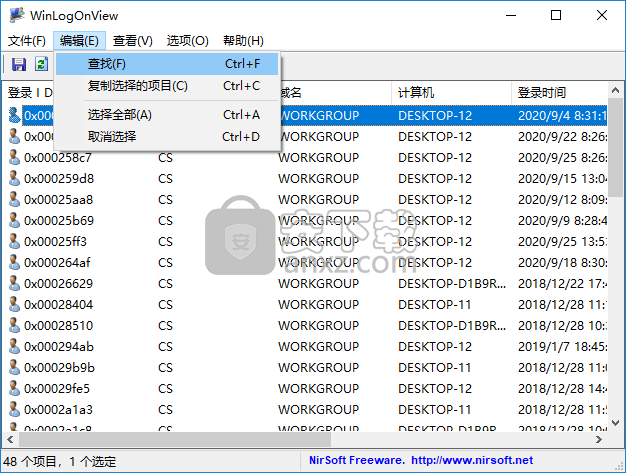This screenshot has width=626, height=473.
Task: Click the WinLogOnView app icon in the title bar
Action: (x=17, y=15)
